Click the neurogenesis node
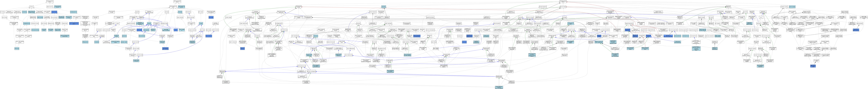The image size is (868, 89). coord(257,36)
